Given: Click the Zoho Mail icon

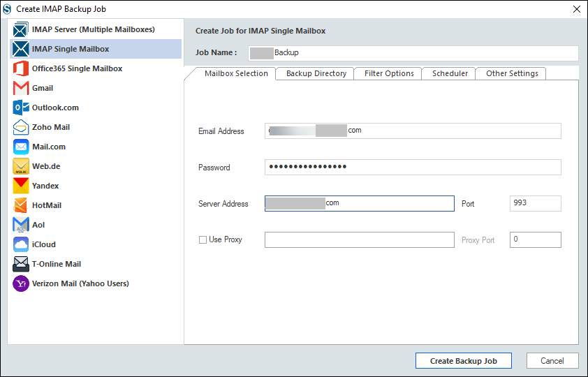Looking at the screenshot, I should (21, 128).
